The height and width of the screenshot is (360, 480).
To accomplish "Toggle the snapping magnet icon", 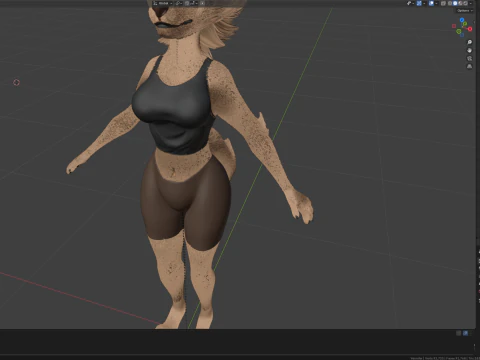I will click(x=187, y=3).
